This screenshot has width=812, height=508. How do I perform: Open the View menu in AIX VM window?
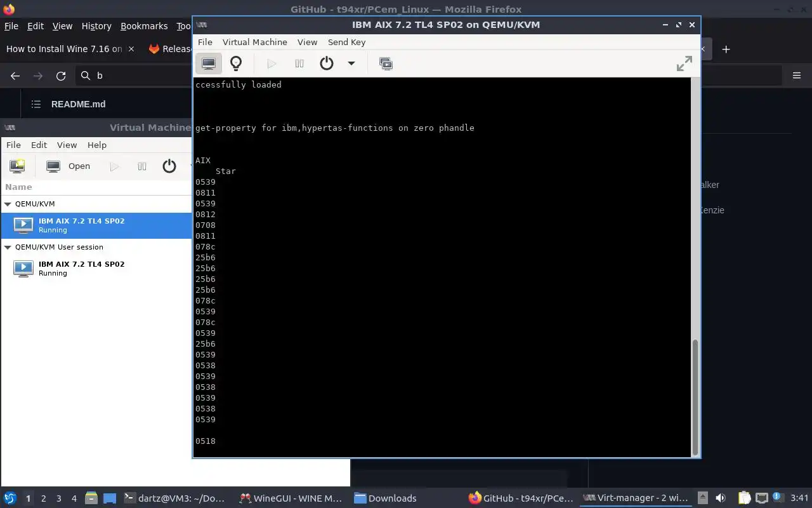(307, 42)
